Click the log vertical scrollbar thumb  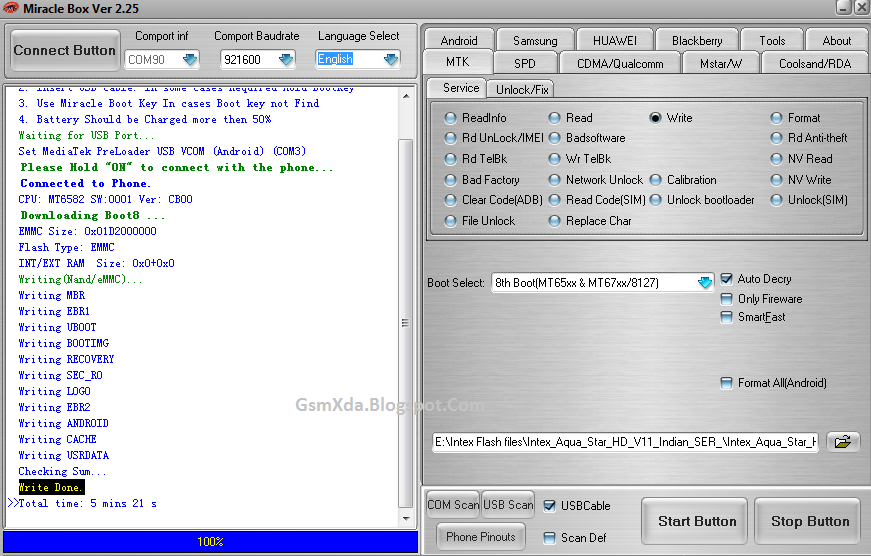pyautogui.click(x=406, y=323)
